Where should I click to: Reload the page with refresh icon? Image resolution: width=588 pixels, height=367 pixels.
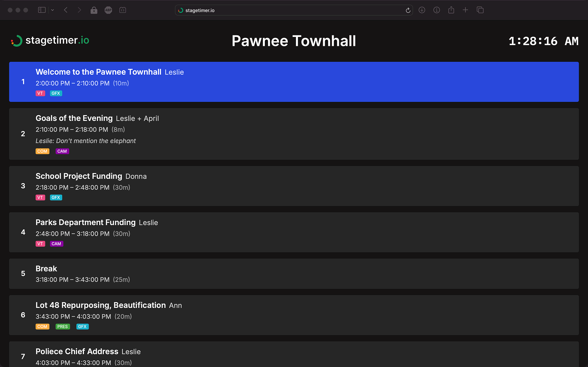click(408, 10)
